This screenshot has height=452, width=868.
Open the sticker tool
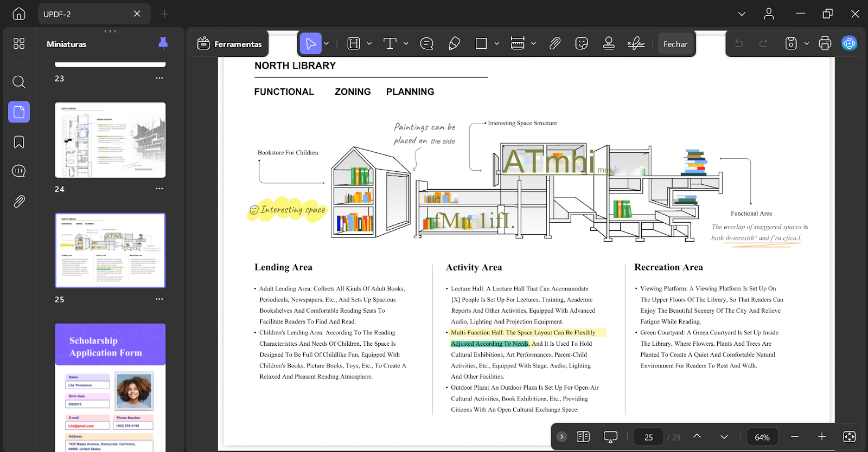click(582, 44)
